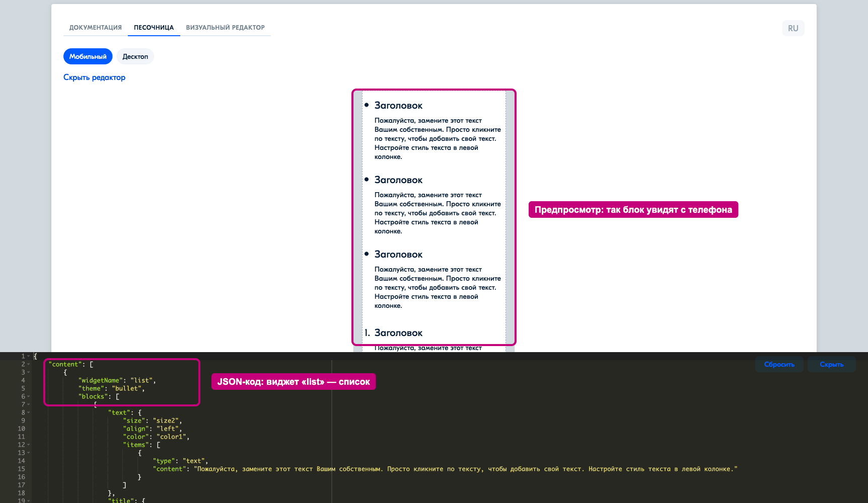Collapse the "title" object fold on line 19
Screen dimensions: 868x503
click(29, 500)
